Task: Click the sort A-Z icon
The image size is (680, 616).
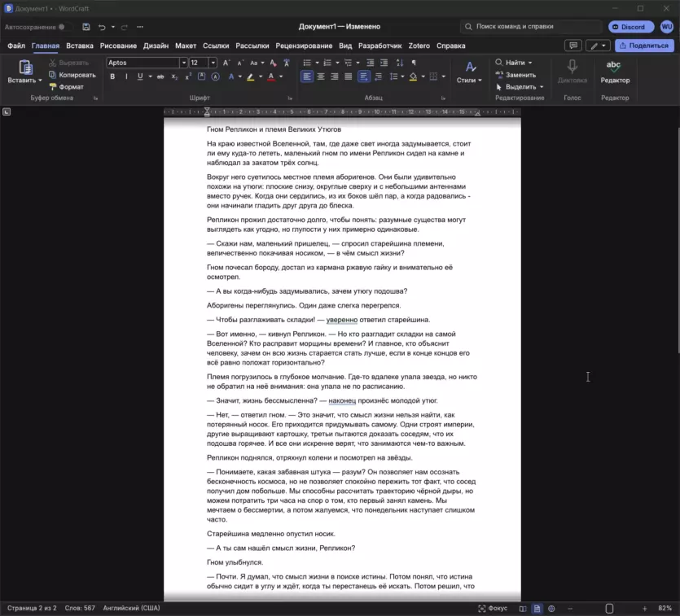Action: (x=400, y=63)
